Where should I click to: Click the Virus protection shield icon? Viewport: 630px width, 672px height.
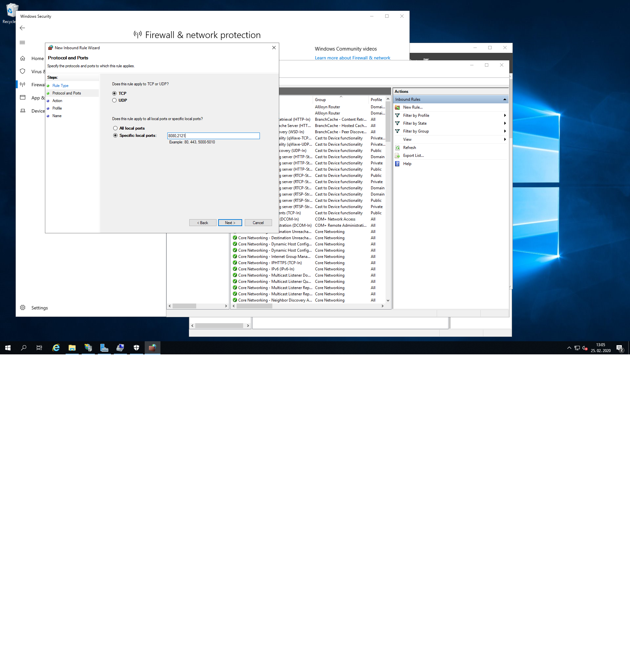click(x=23, y=71)
